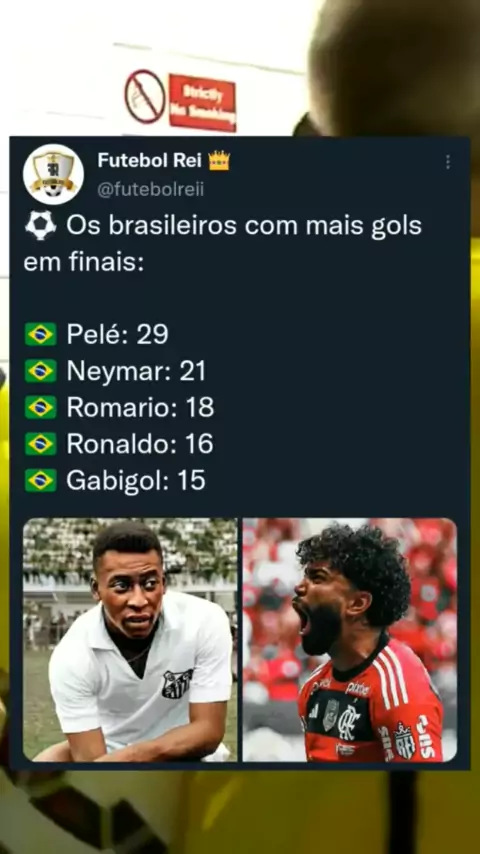Click the red Strictly No Smoking sign
The width and height of the screenshot is (480, 854).
coord(203,103)
